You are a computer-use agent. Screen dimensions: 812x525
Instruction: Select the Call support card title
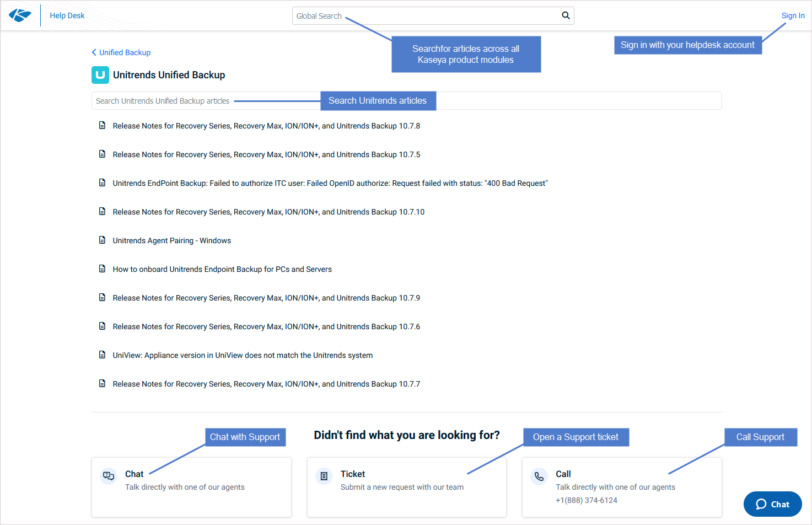click(x=563, y=474)
